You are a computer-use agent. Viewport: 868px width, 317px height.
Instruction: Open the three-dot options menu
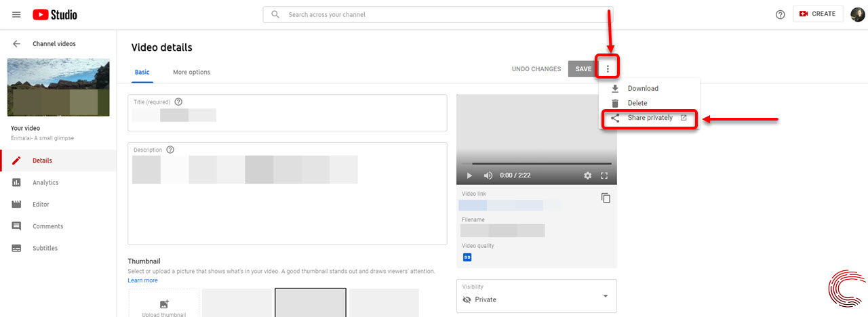click(608, 69)
